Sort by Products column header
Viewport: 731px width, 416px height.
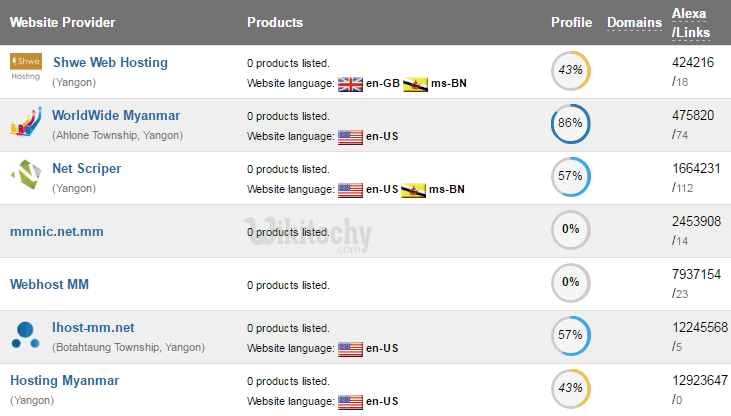coord(275,22)
